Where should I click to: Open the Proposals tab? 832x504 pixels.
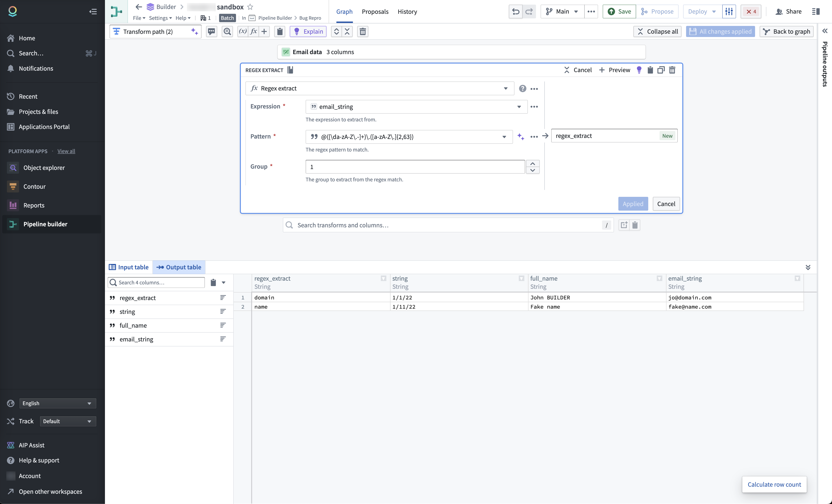[375, 11]
